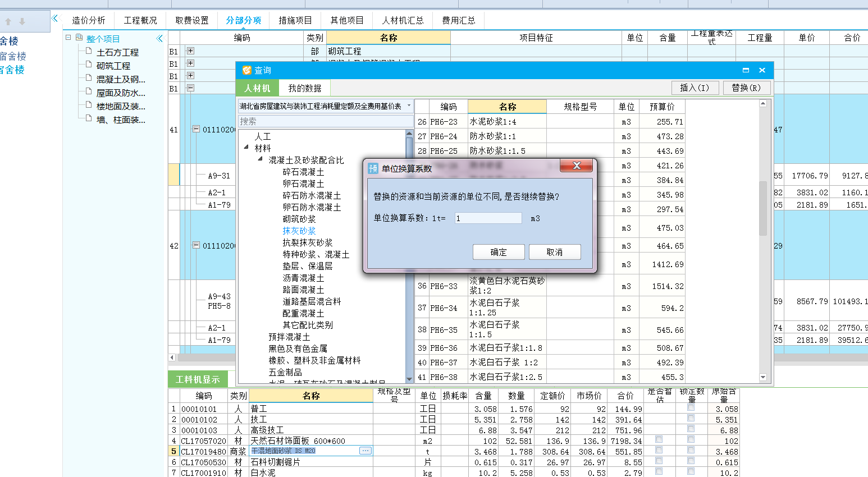The height and width of the screenshot is (477, 868).
Task: Select 预拌混凝土 in the material tree
Action: [x=289, y=337]
